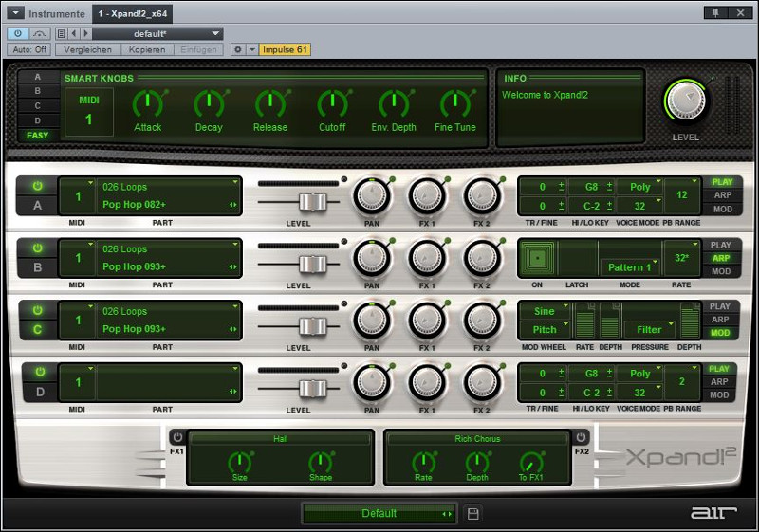Open the plugin settings gear icon
Image resolution: width=759 pixels, height=532 pixels.
click(238, 49)
